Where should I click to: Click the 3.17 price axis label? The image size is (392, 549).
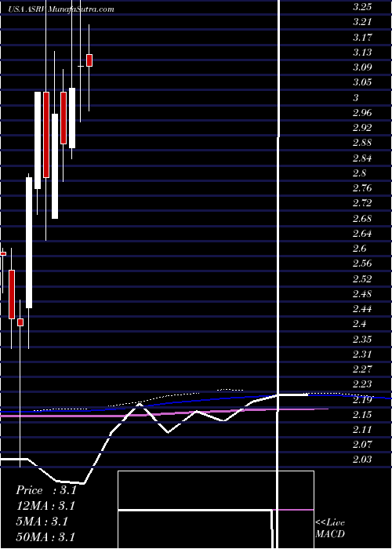coord(361,37)
